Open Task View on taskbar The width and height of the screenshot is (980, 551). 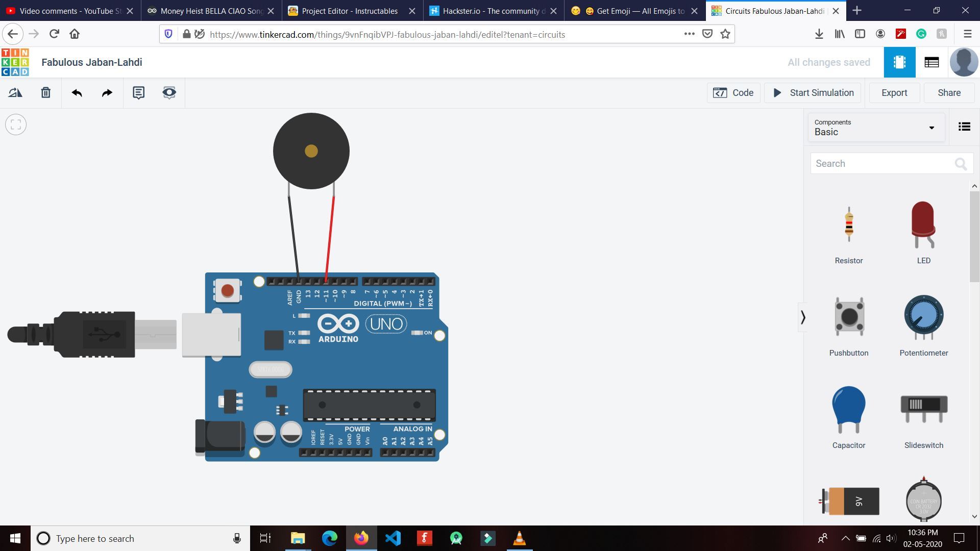pyautogui.click(x=265, y=538)
